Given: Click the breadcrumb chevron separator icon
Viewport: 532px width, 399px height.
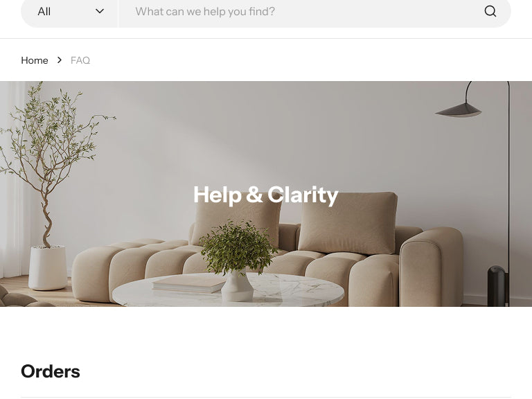Looking at the screenshot, I should point(60,60).
